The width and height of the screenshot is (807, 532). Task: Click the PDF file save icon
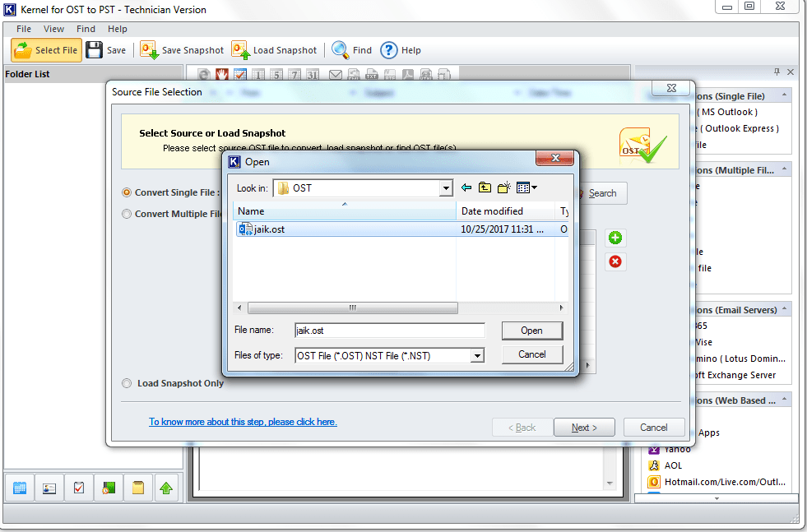pos(408,75)
